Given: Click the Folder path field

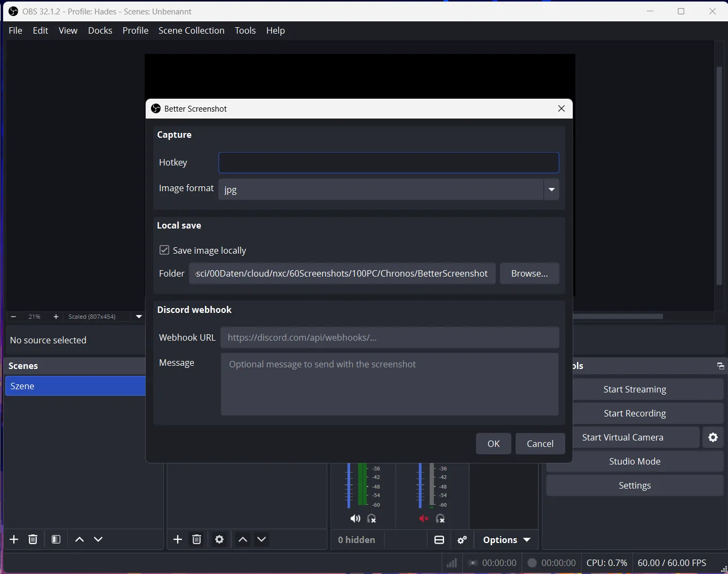Looking at the screenshot, I should click(342, 273).
